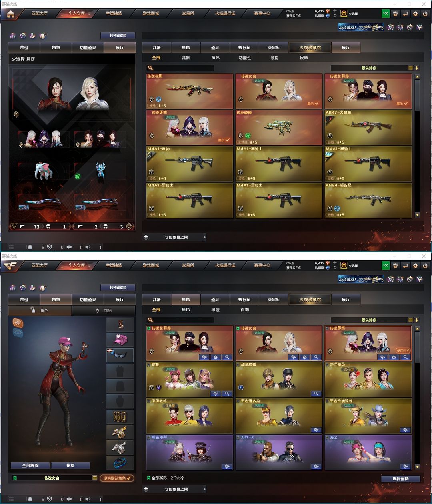432x504 pixels.
Task: Choose 皮肤 filter in the upper window
Action: click(x=304, y=58)
